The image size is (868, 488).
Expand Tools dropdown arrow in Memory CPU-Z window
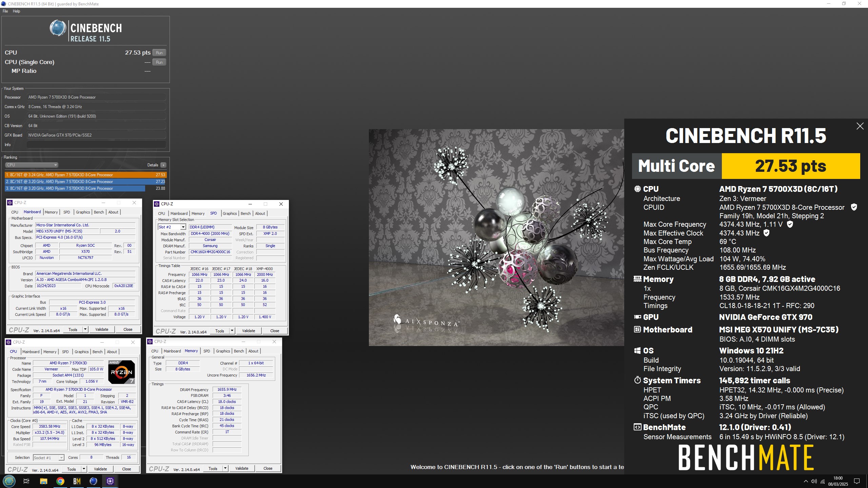click(225, 468)
